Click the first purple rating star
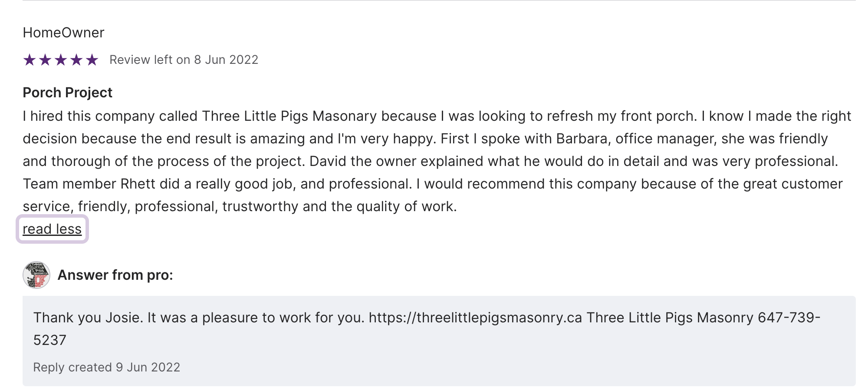This screenshot has height=391, width=868. pos(30,60)
